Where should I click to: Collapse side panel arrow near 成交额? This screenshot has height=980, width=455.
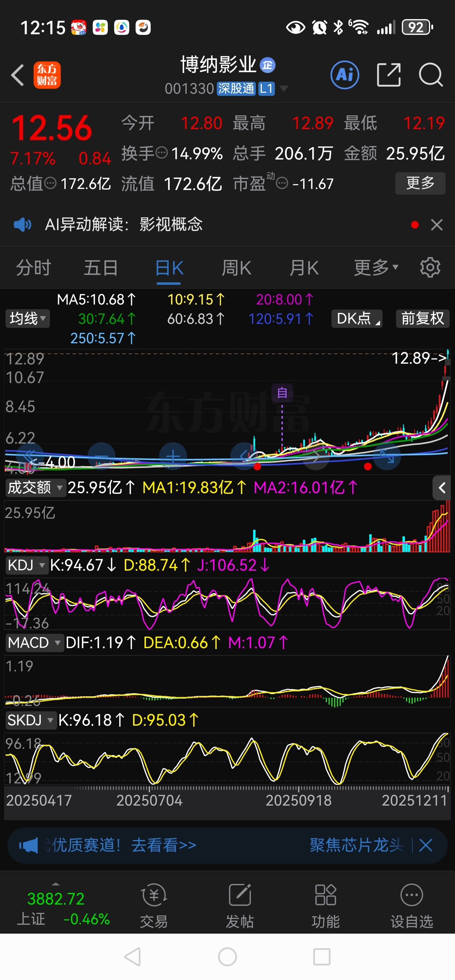click(442, 488)
